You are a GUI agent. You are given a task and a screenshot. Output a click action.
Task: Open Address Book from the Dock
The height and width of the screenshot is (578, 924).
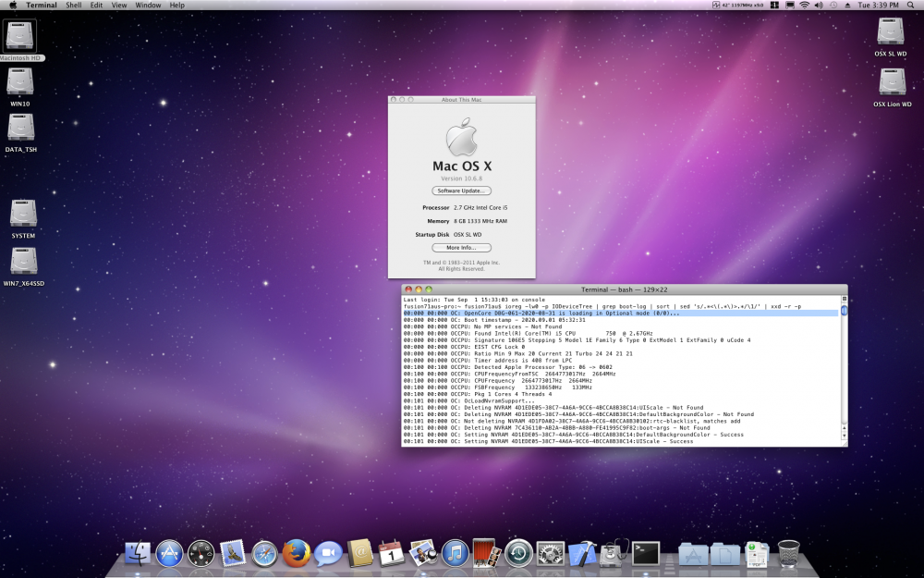pyautogui.click(x=360, y=554)
